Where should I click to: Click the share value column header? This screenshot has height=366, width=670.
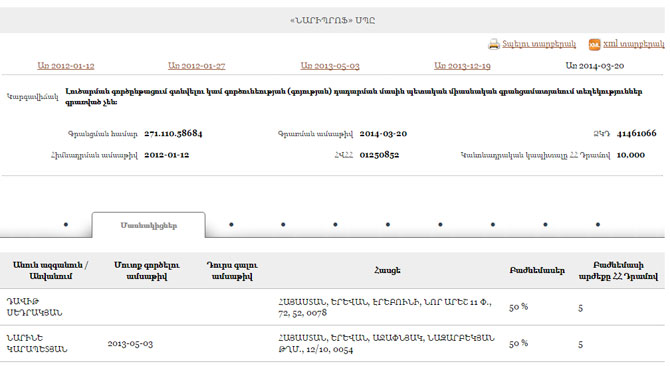point(618,270)
